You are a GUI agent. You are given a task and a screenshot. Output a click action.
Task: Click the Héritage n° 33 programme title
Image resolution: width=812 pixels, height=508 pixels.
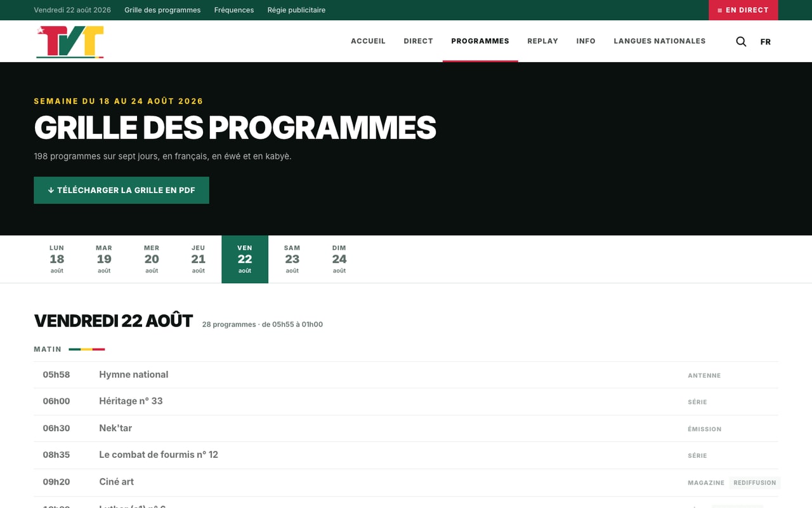pos(131,401)
